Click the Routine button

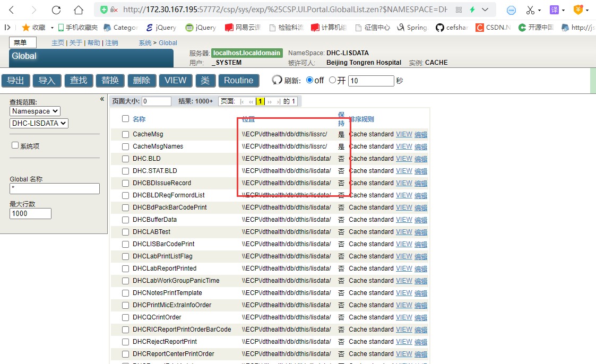(x=239, y=81)
